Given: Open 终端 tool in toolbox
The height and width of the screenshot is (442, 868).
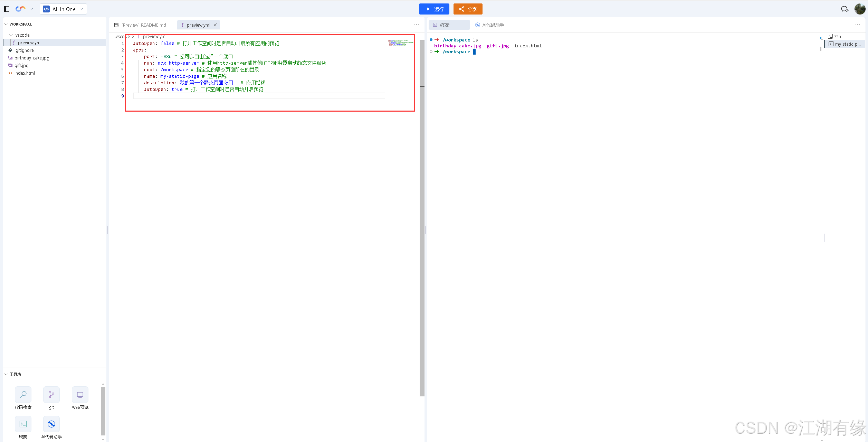Looking at the screenshot, I should point(23,424).
